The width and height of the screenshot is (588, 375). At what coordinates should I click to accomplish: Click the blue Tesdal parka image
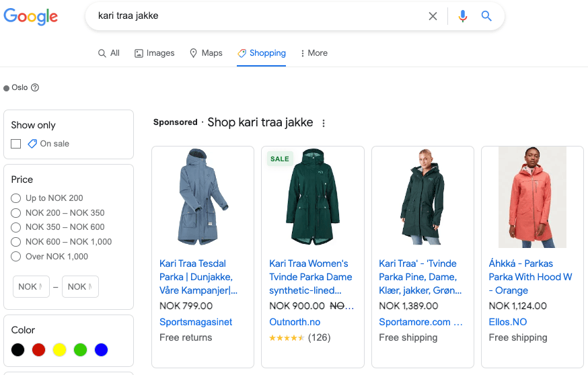click(x=203, y=197)
